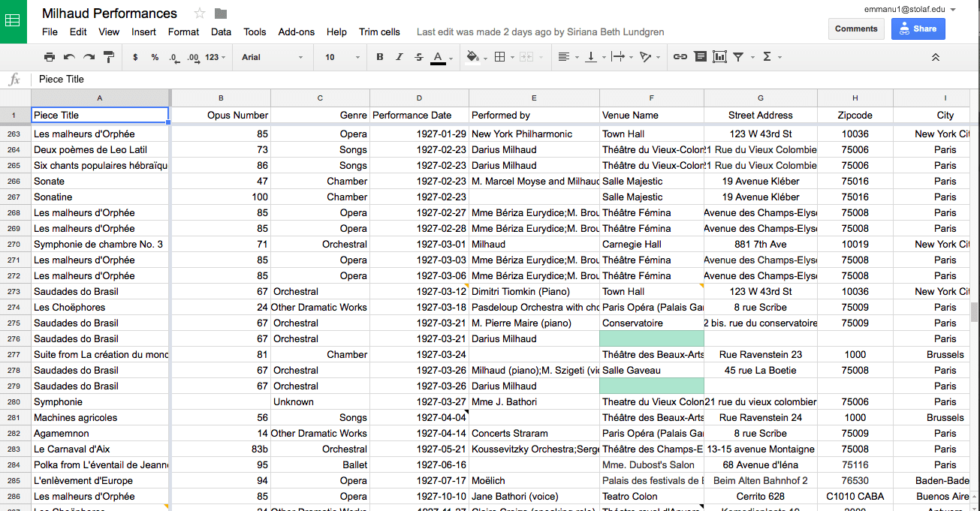Open the Help menu
The width and height of the screenshot is (980, 511).
[336, 32]
